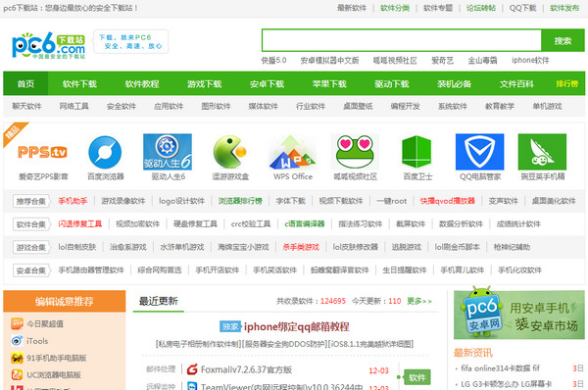
Task: Click the pc6 安卓网 banner image
Action: pos(519,315)
